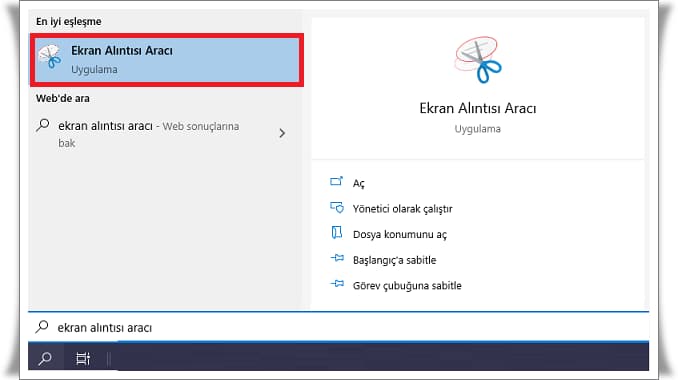Click the large Snipping Tool icon in details pane

tap(477, 60)
